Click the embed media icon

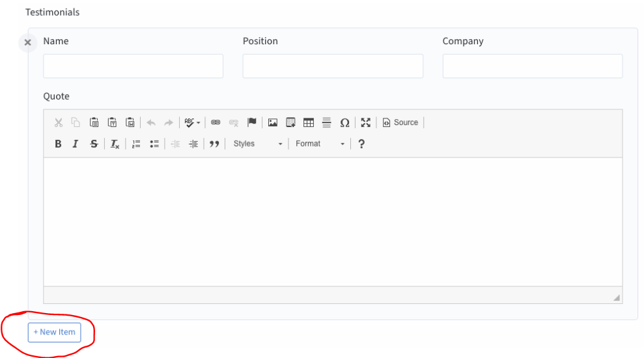click(291, 122)
